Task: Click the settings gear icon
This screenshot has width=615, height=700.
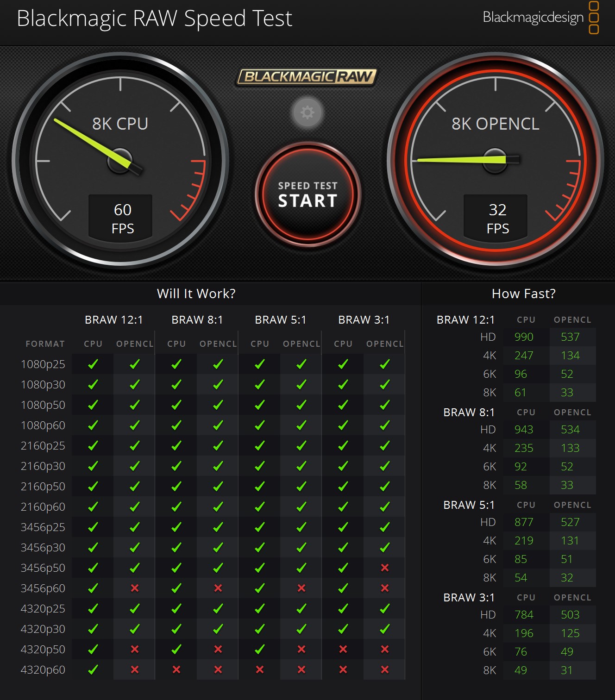Action: [x=307, y=112]
